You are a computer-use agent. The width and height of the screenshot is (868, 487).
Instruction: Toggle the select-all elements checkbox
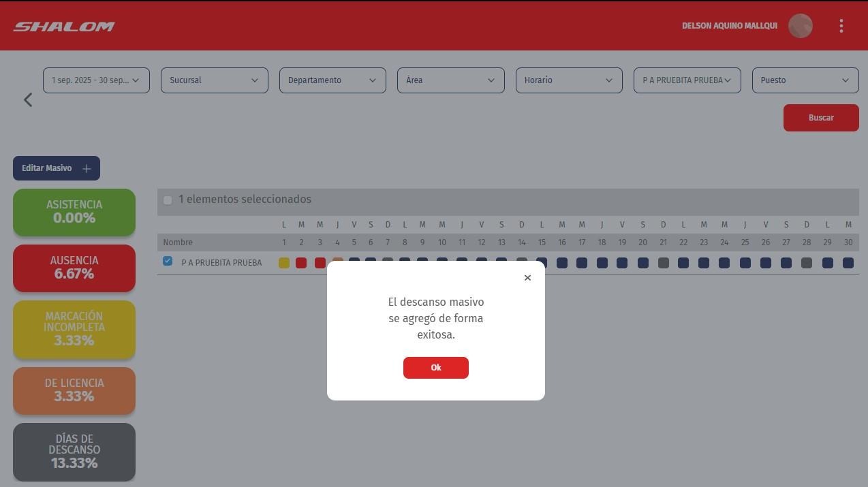pyautogui.click(x=168, y=200)
